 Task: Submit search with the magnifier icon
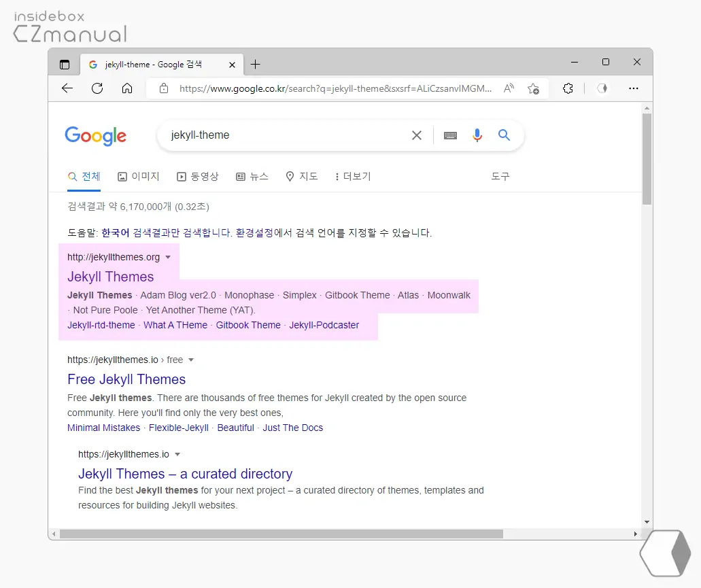coord(505,135)
